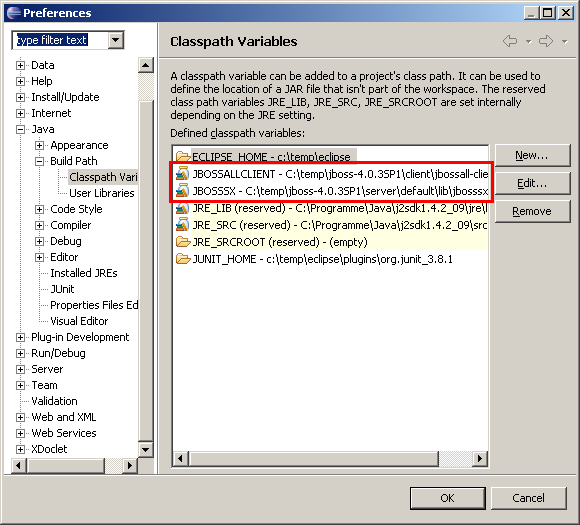Click the Remove button
This screenshot has height=525, width=580.
click(x=532, y=211)
